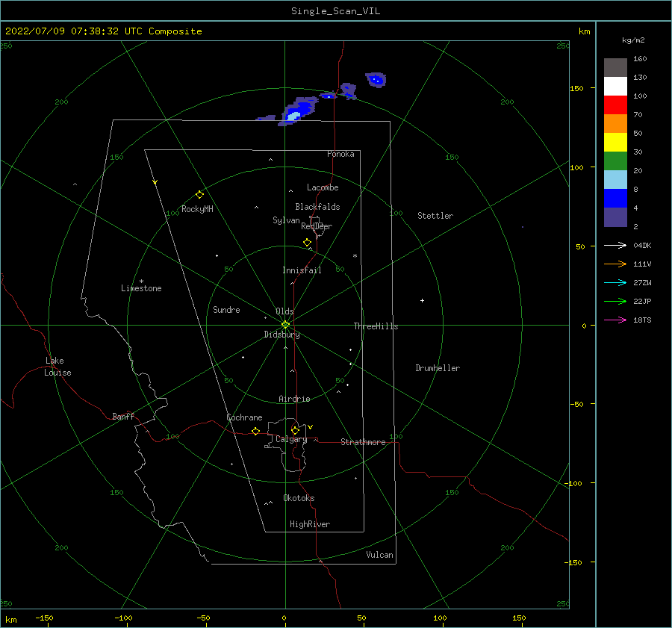Select the yellow 50 kg/m2 swatch
This screenshot has height=628, width=672.
(x=615, y=143)
